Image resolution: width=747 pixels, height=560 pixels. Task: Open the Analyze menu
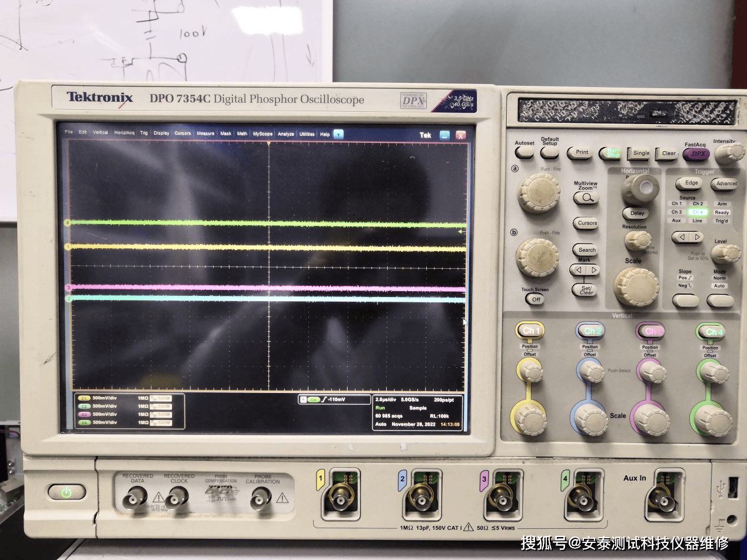pyautogui.click(x=285, y=134)
